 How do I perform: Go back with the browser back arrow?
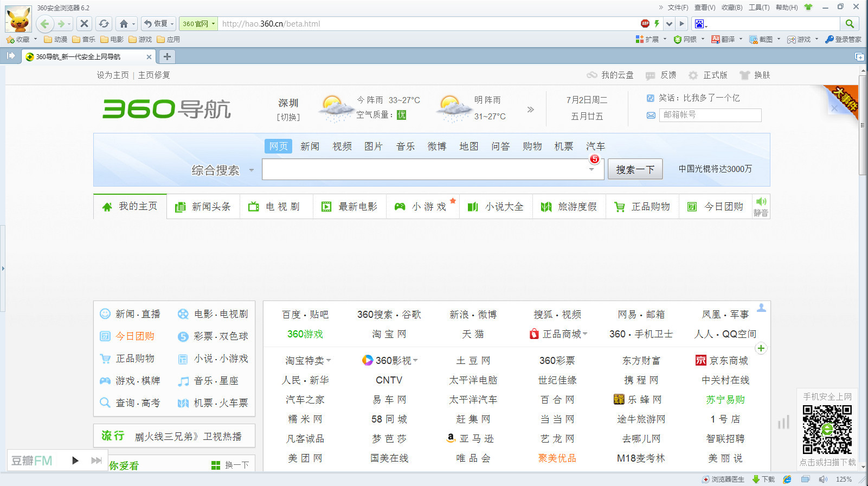(x=45, y=24)
